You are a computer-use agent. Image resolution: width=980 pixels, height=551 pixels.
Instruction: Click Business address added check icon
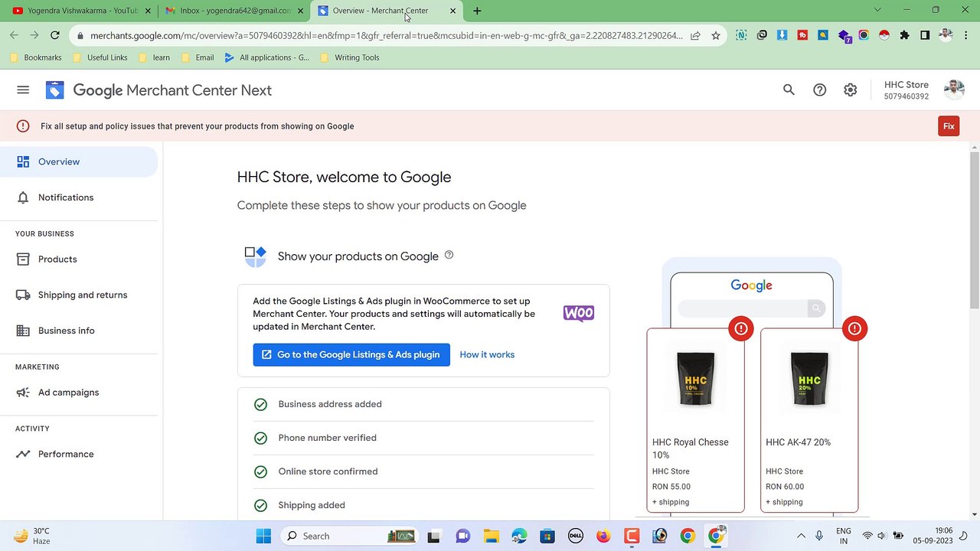[260, 404]
